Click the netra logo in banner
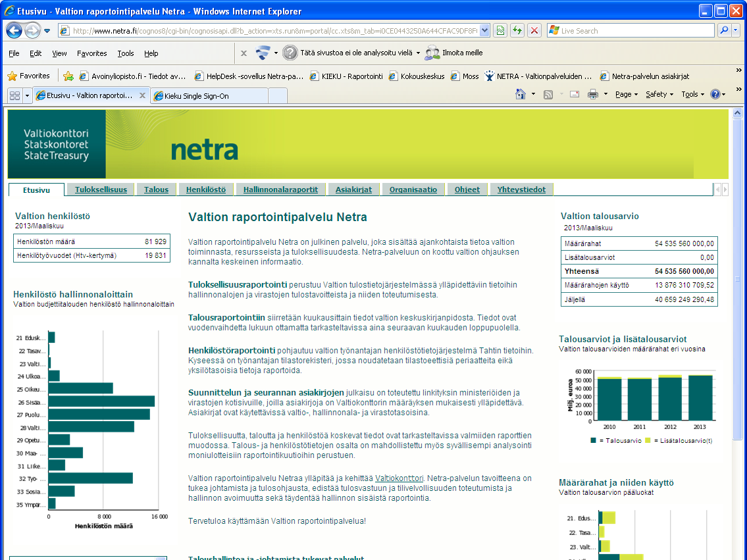The height and width of the screenshot is (560, 747). point(205,151)
